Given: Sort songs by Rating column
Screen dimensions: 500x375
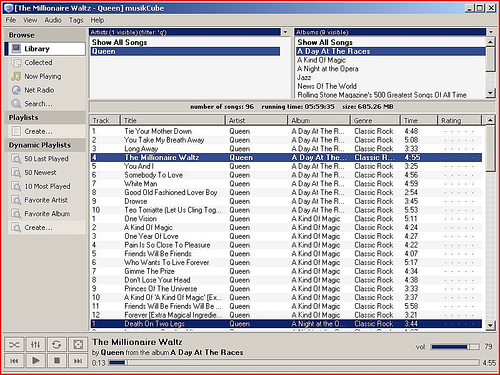Looking at the screenshot, I should 460,120.
